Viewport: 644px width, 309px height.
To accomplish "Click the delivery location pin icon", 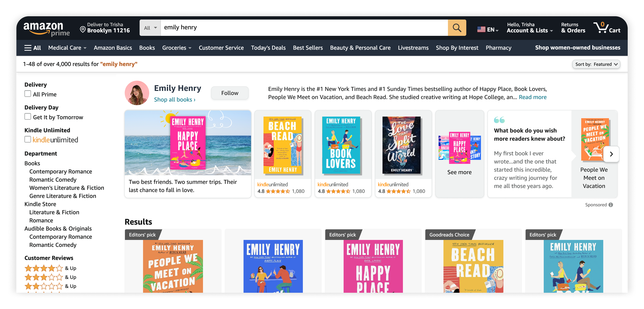I will tap(83, 29).
